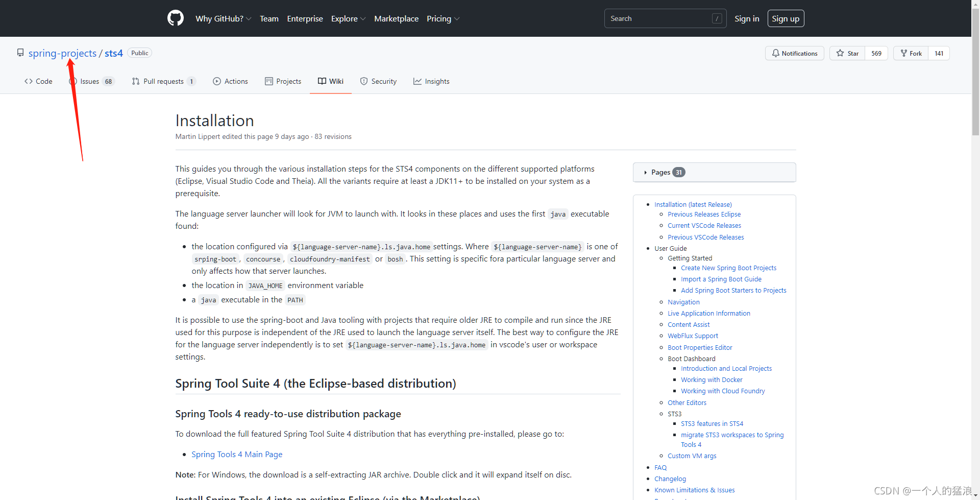Select the Wiki tab
Viewport: 980px width, 500px height.
[x=331, y=81]
